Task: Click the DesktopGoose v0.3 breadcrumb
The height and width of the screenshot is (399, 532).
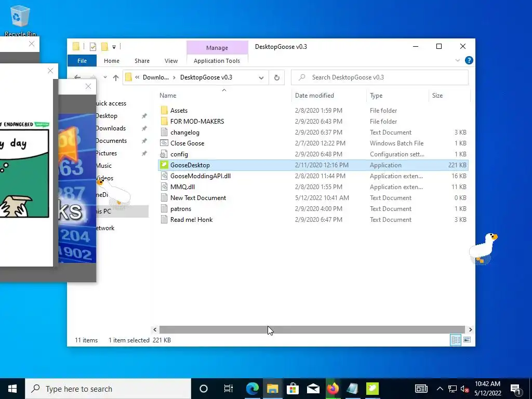Action: [206, 77]
